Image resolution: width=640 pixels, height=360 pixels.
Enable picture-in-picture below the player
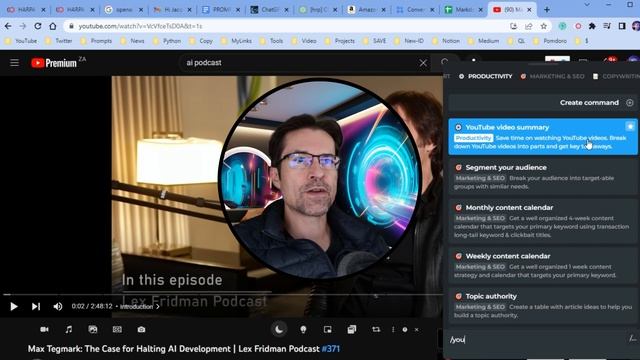pyautogui.click(x=327, y=329)
